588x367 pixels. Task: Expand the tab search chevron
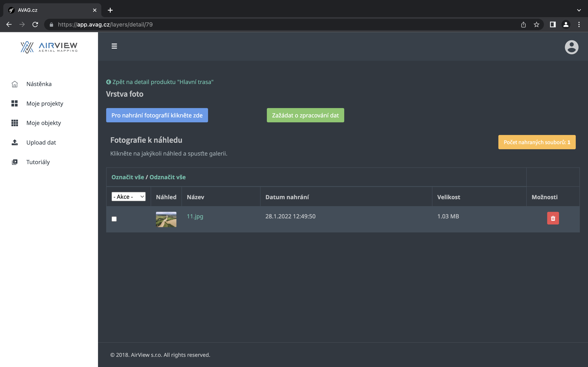pos(579,10)
